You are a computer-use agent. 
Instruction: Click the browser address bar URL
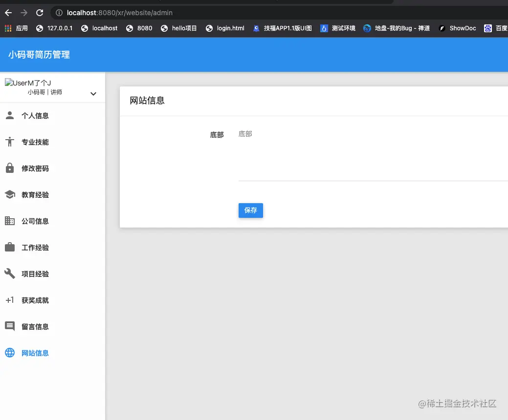[x=120, y=13]
